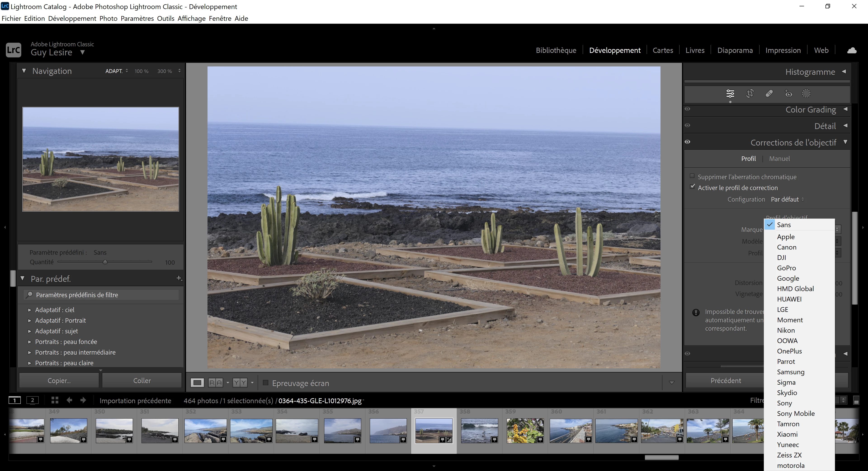
Task: Expand the Color Grading panel
Action: point(810,109)
